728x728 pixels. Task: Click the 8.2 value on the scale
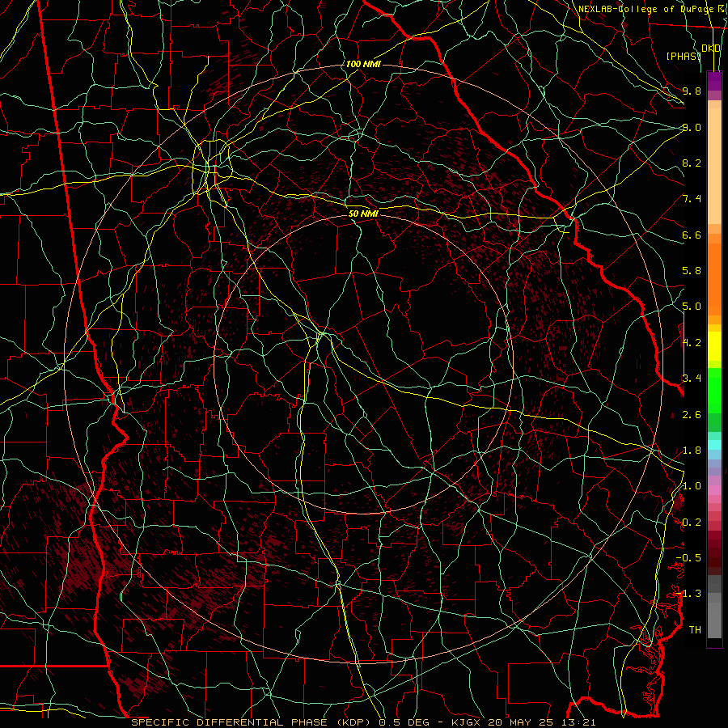pos(692,163)
